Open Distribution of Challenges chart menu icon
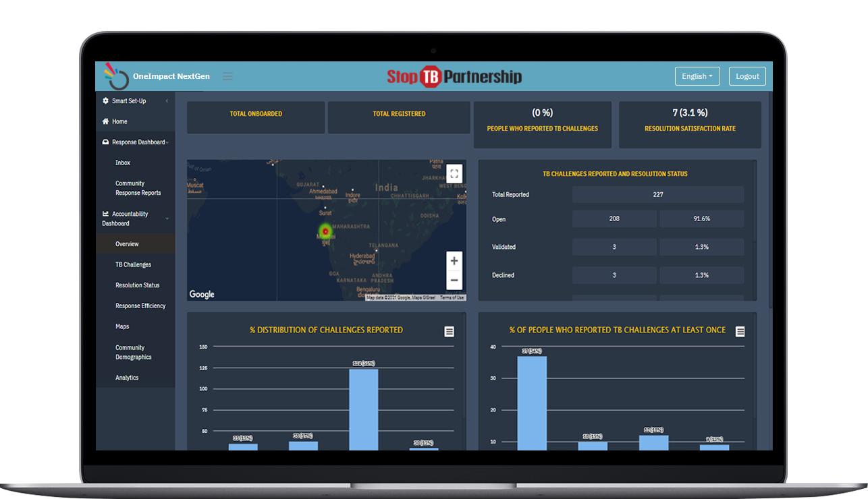The image size is (868, 499). 449,331
